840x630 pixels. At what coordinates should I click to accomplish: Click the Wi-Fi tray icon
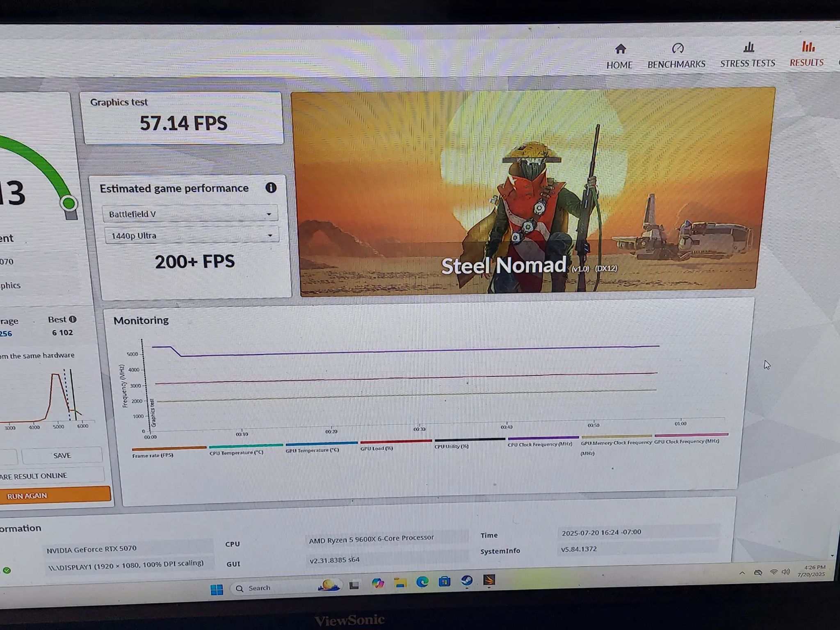pos(774,572)
